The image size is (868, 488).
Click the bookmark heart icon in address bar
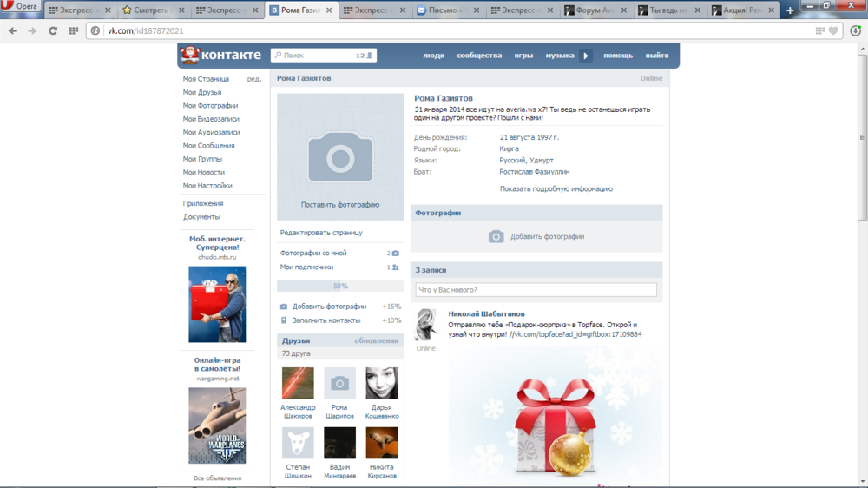point(833,30)
